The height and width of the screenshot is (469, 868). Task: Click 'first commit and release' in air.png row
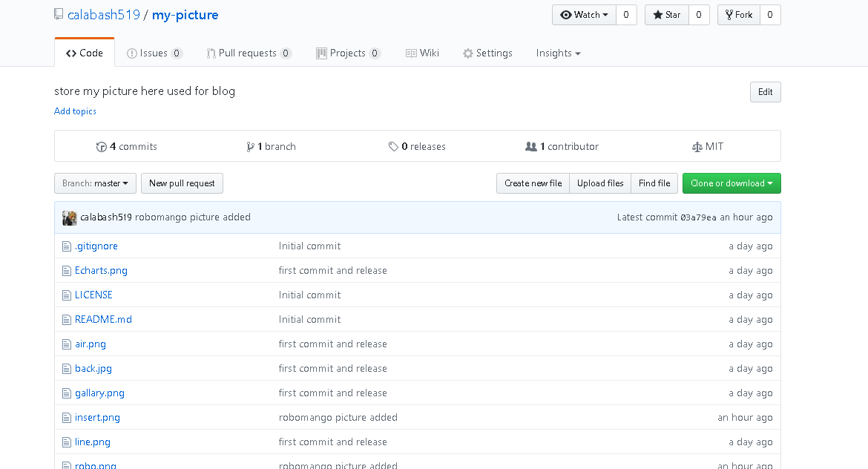[x=332, y=344]
